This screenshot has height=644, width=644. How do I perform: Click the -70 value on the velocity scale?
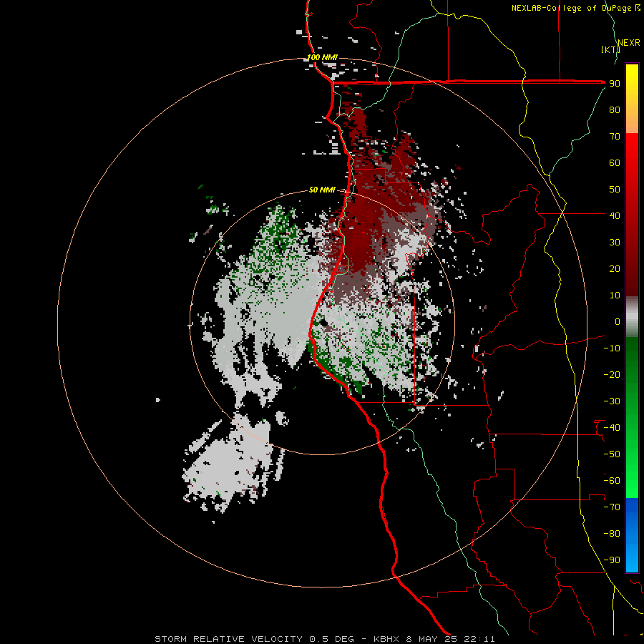[x=612, y=507]
